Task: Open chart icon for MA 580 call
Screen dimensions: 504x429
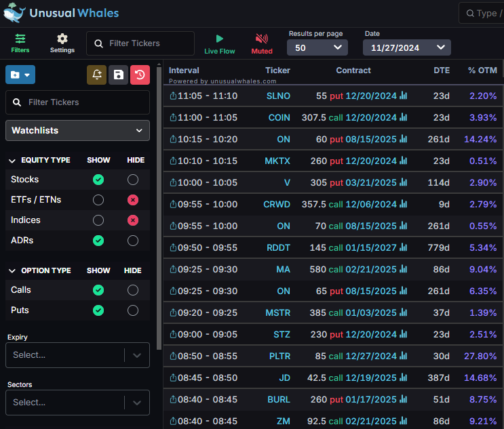Action: click(404, 269)
